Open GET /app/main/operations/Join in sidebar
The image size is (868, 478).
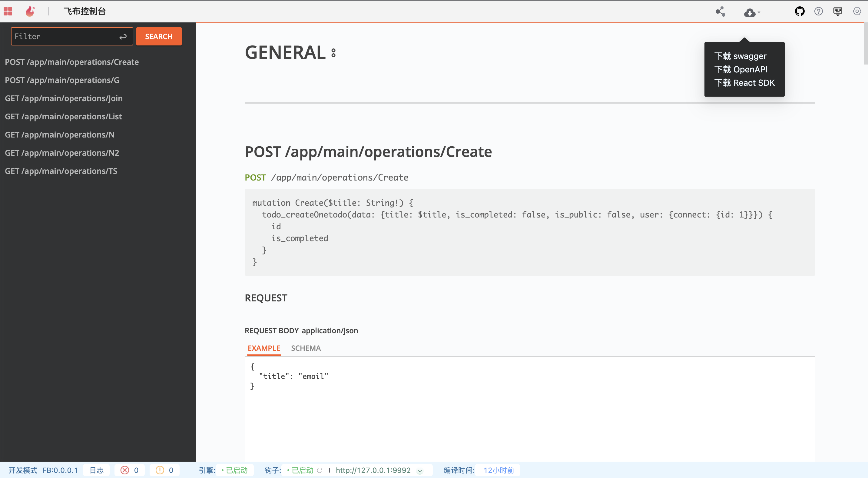pyautogui.click(x=64, y=98)
